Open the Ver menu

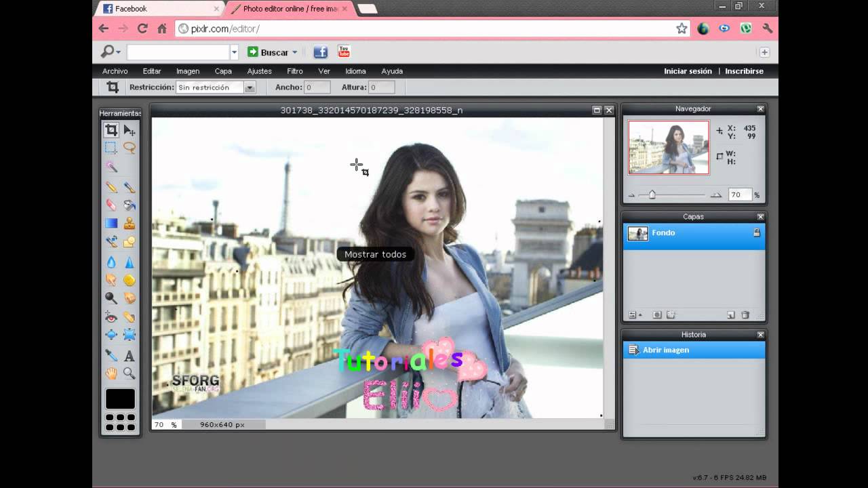click(x=324, y=71)
